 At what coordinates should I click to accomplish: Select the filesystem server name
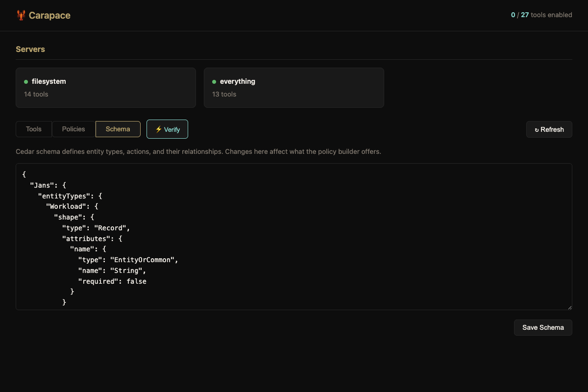pyautogui.click(x=49, y=81)
